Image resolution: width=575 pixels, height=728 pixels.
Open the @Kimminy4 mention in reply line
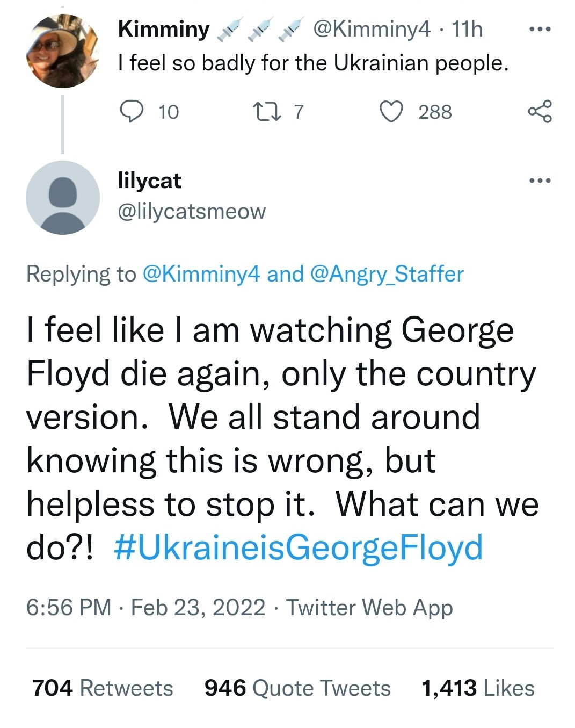[x=201, y=274]
